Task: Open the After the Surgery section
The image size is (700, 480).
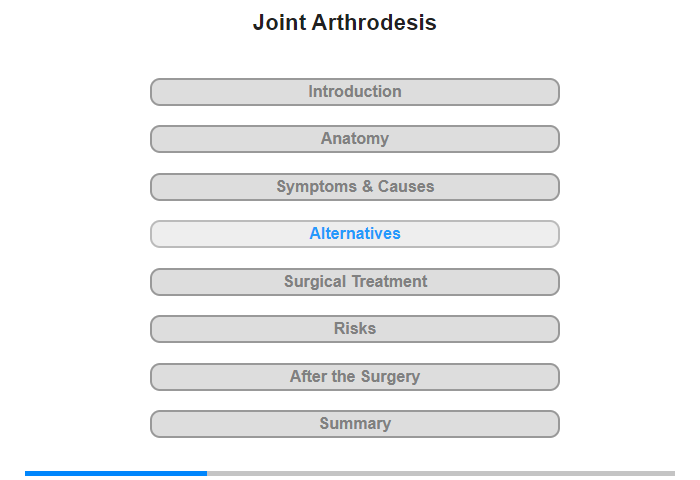Action: pos(354,377)
